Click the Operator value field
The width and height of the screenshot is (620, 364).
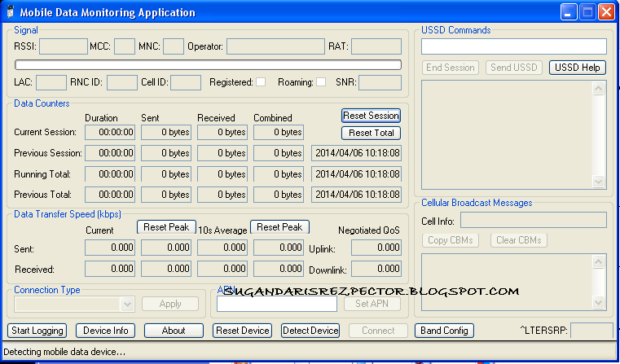[275, 46]
